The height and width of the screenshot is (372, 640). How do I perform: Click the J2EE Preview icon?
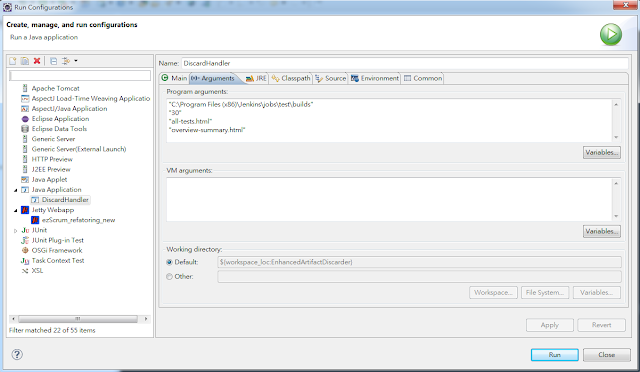pyautogui.click(x=25, y=169)
